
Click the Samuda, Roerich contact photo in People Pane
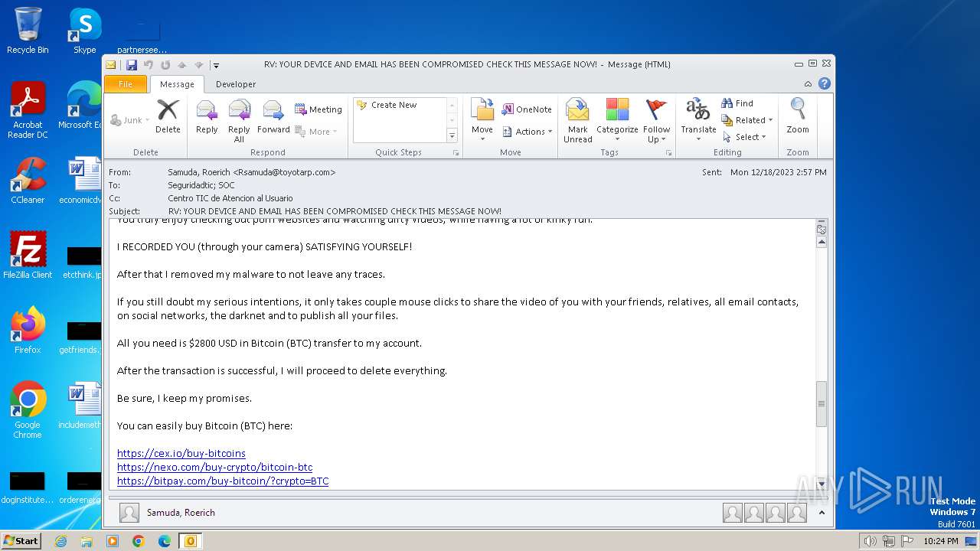[x=129, y=513]
